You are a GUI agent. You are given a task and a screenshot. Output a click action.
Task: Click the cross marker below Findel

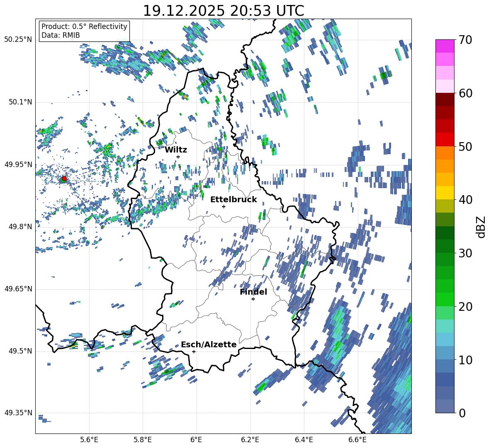[x=253, y=299]
